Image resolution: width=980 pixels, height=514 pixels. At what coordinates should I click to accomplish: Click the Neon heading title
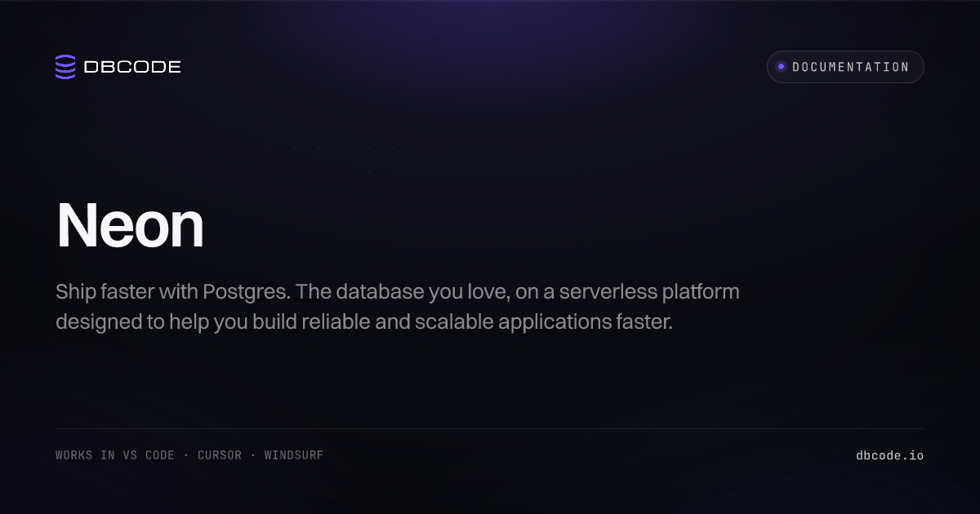[130, 225]
